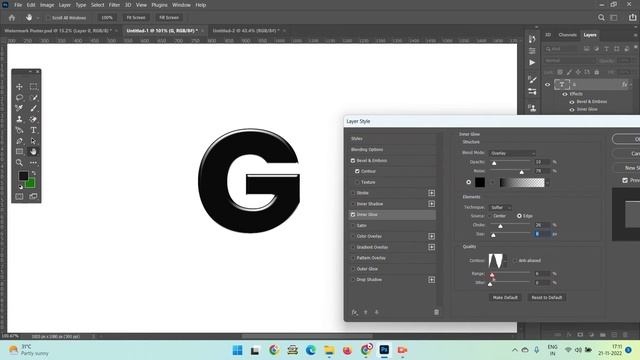
Task: Open the Edit Toolbar three-dots menu
Action: point(33,162)
